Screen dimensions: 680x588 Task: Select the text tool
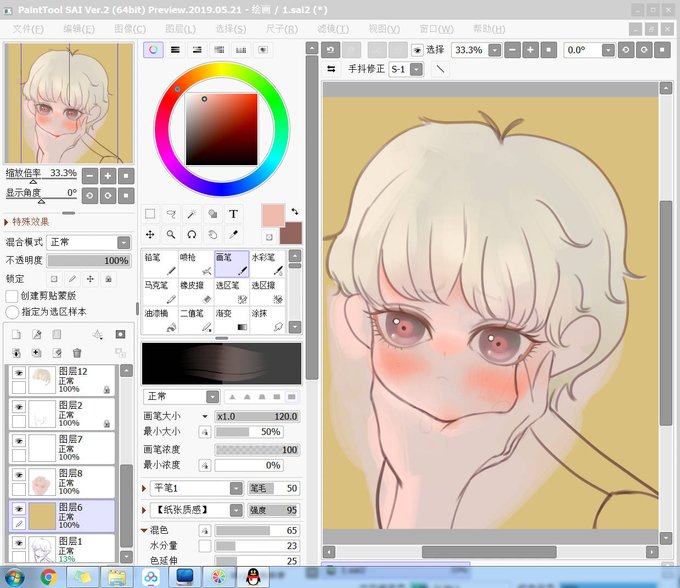(233, 214)
